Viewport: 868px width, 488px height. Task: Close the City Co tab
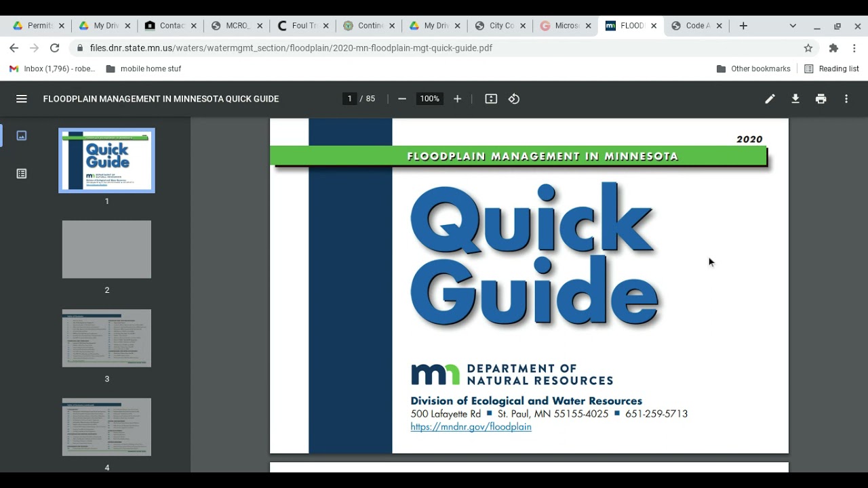coord(524,26)
